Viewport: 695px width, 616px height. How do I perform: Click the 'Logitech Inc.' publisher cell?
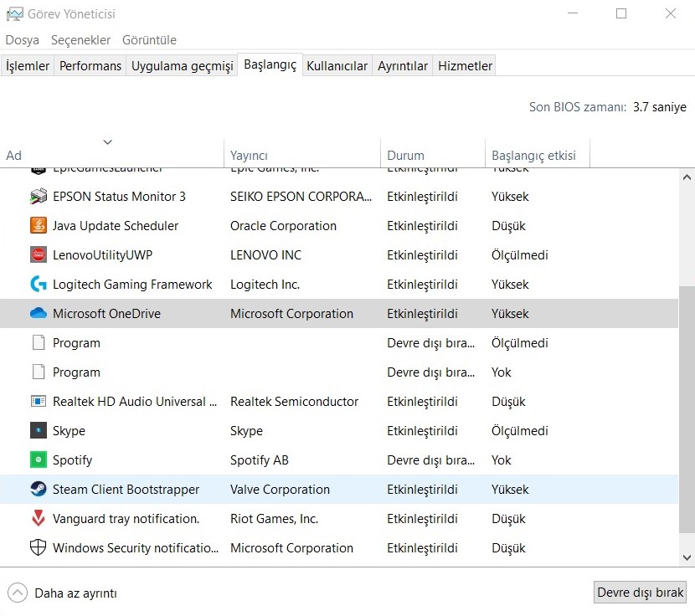point(265,285)
